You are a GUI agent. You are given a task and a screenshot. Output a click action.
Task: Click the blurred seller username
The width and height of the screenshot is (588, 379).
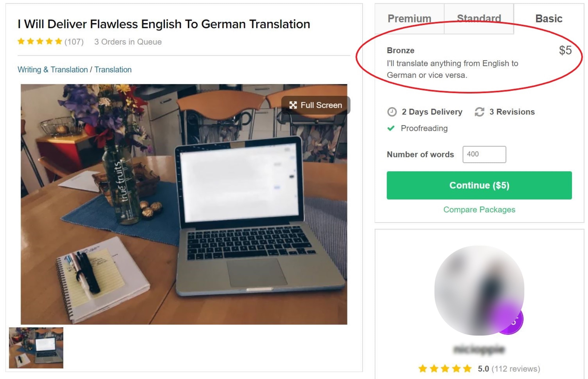coord(479,350)
